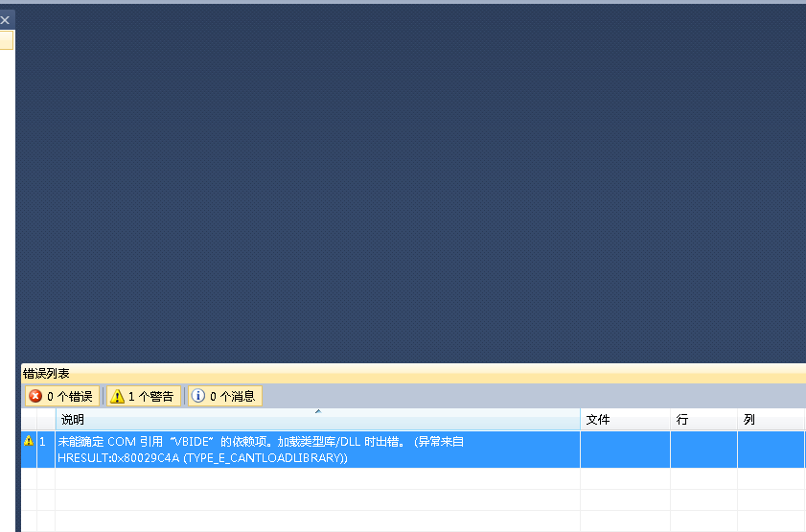Click the 错误列表 panel title bar
806x532 pixels.
[x=413, y=373]
